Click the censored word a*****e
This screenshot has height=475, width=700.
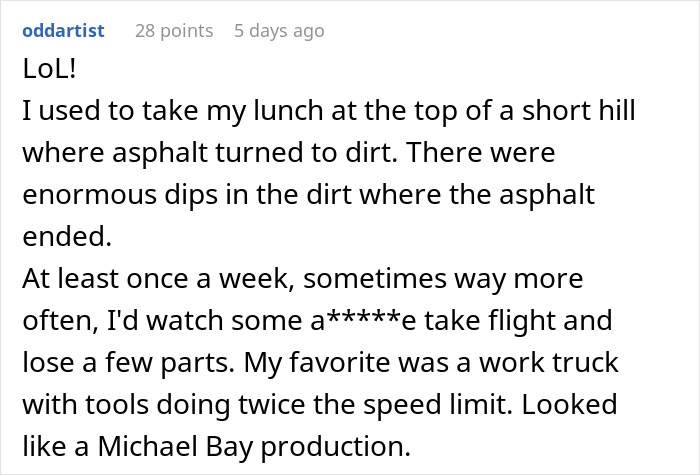363,320
